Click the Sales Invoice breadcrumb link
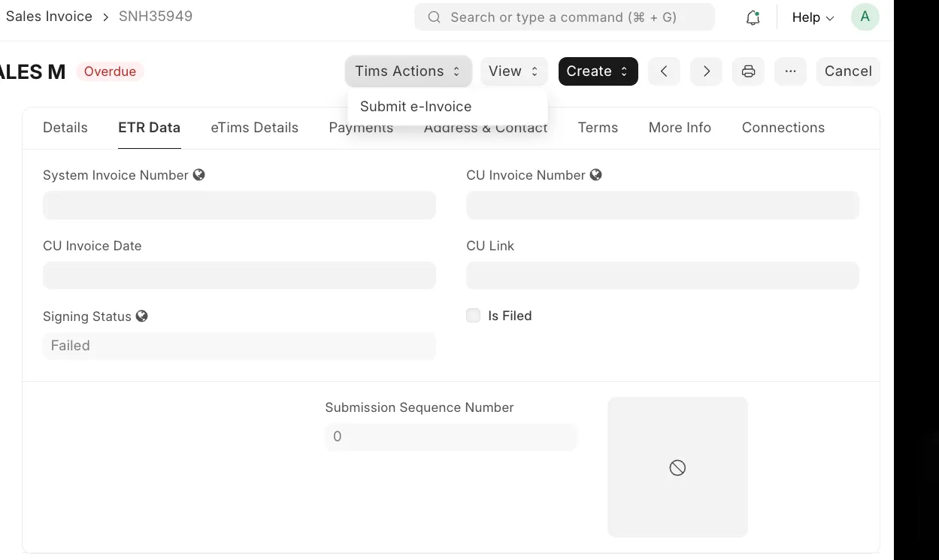 pyautogui.click(x=49, y=17)
